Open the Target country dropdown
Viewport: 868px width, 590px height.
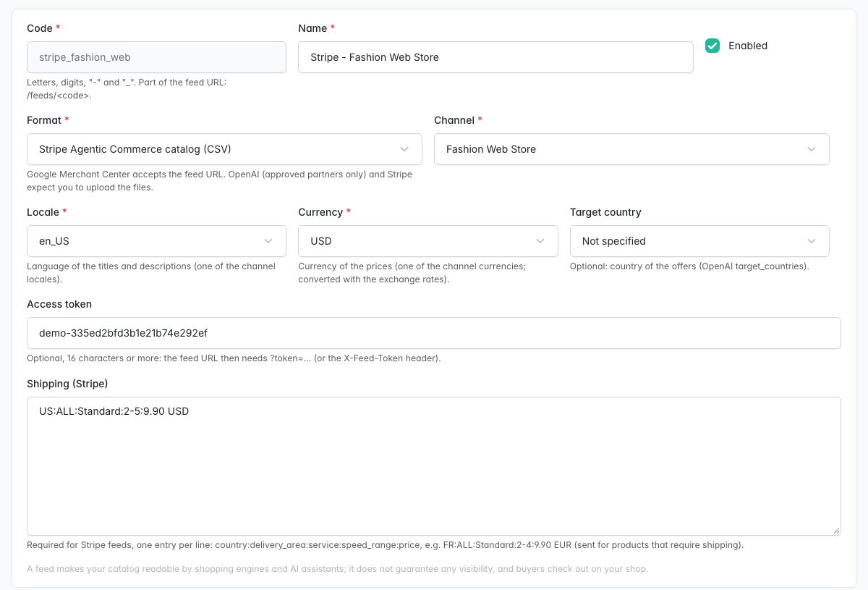pos(699,241)
